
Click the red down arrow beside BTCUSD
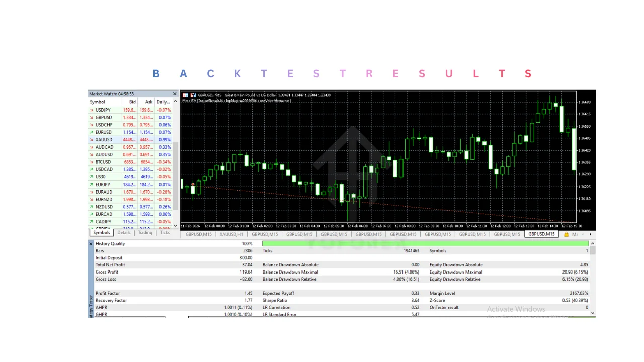click(91, 162)
